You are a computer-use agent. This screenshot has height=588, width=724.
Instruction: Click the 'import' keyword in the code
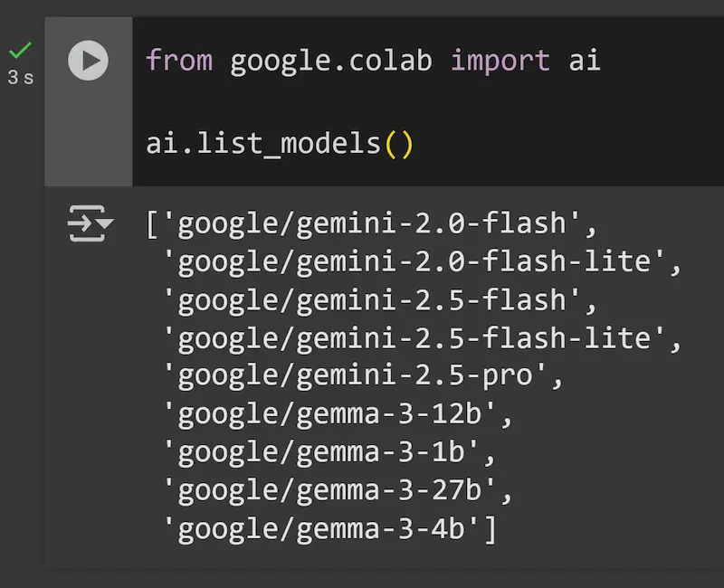tap(500, 62)
